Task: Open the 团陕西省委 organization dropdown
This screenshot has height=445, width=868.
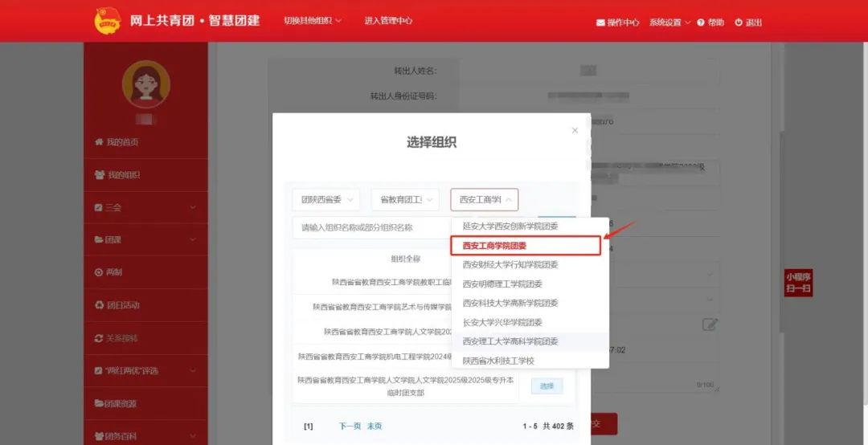Action: (326, 200)
